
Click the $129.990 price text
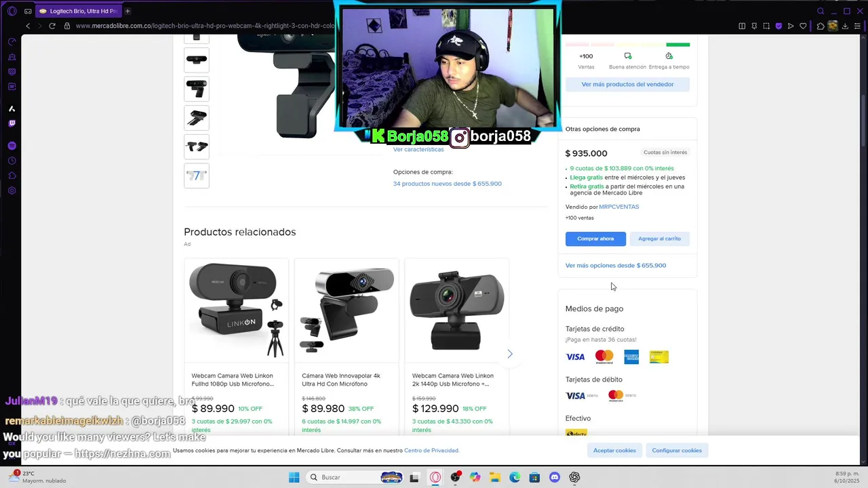point(435,409)
